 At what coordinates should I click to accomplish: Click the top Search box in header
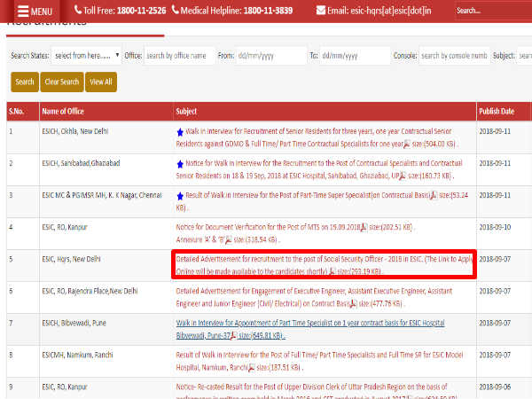click(493, 11)
